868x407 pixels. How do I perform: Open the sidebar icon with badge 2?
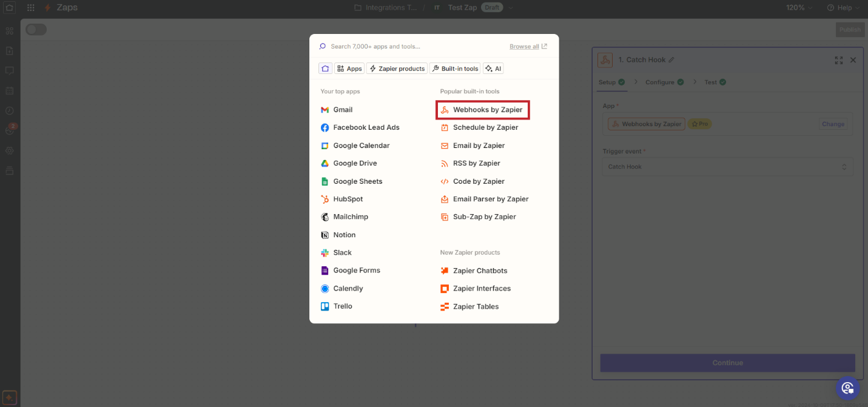(10, 130)
